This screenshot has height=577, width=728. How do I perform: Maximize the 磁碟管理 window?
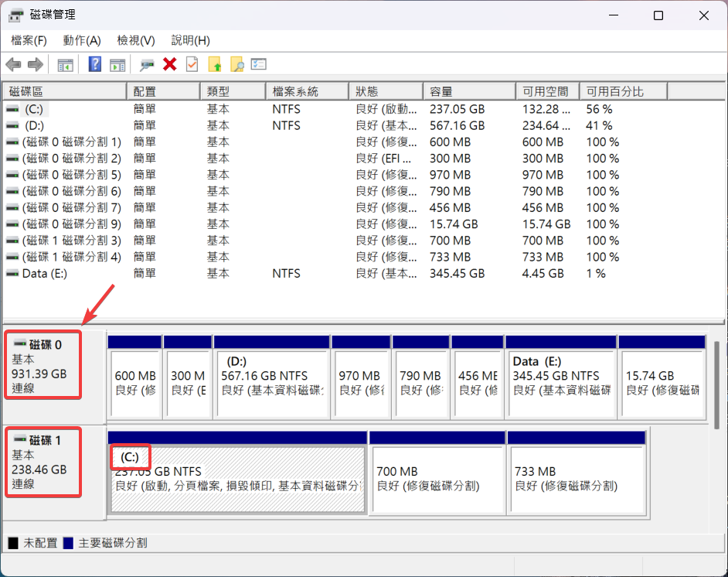point(658,15)
